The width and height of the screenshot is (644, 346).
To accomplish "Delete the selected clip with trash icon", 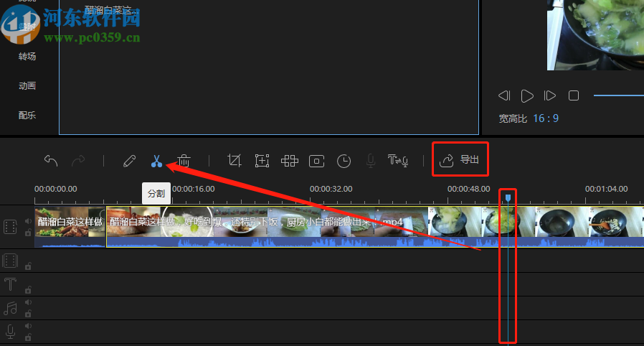I will point(184,161).
